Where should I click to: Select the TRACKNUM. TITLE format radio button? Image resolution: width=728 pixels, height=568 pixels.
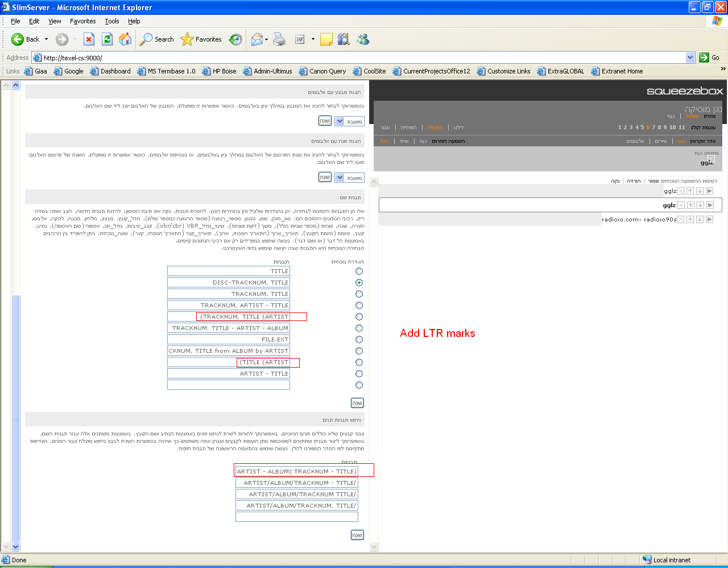coord(359,294)
